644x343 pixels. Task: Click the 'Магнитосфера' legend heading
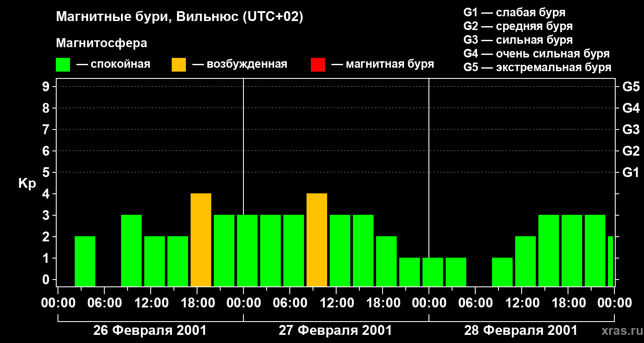(102, 43)
